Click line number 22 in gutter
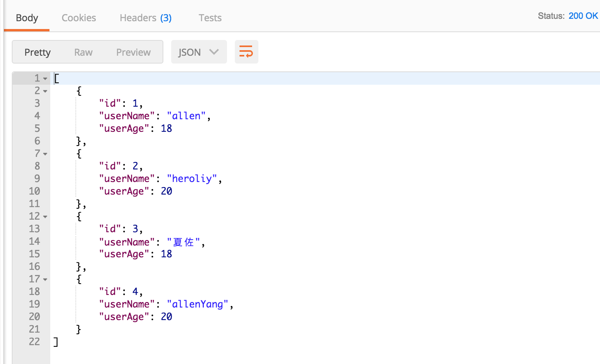This screenshot has width=600, height=364. pyautogui.click(x=35, y=342)
